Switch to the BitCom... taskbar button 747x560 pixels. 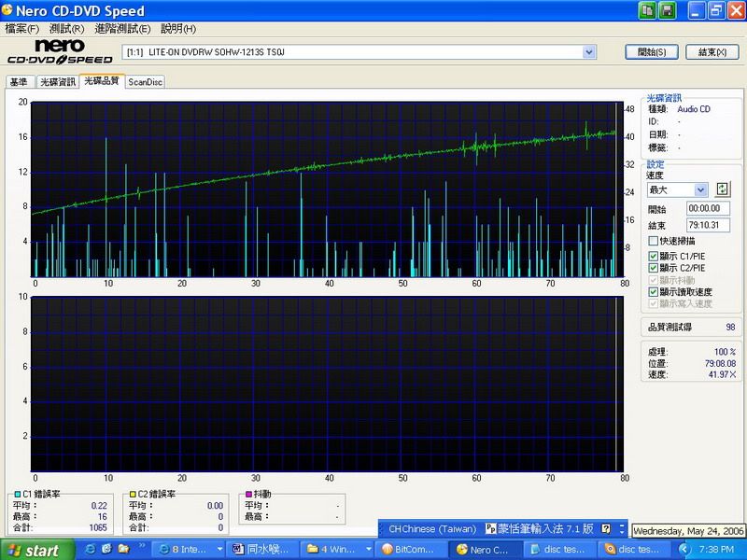(x=410, y=550)
